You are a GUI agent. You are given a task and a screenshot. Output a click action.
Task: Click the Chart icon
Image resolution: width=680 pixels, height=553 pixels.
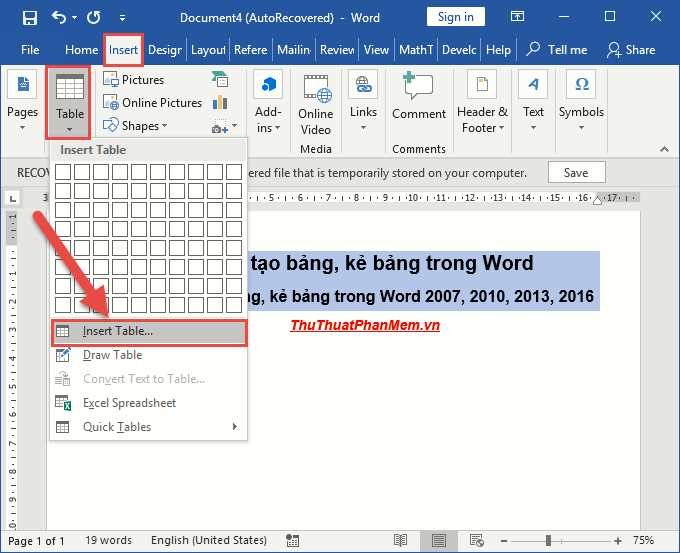pos(220,103)
